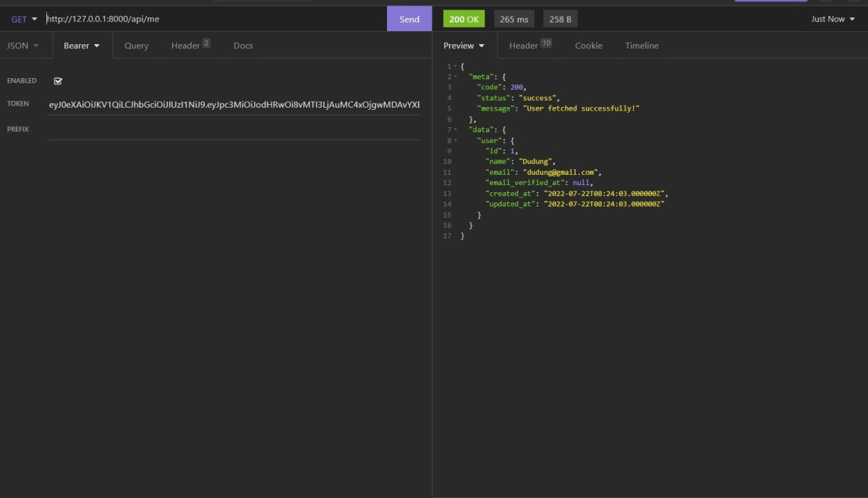Click the "success" status value
This screenshot has height=498, width=868.
[537, 98]
